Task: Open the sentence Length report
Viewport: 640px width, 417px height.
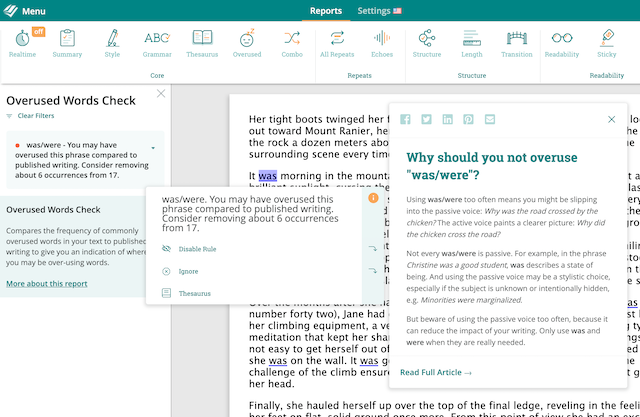Action: point(472,43)
